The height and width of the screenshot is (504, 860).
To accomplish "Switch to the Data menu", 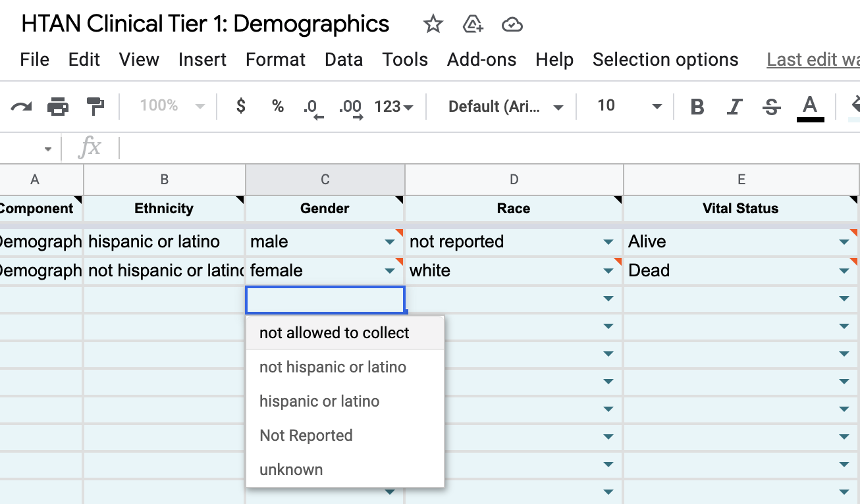I will (x=343, y=59).
